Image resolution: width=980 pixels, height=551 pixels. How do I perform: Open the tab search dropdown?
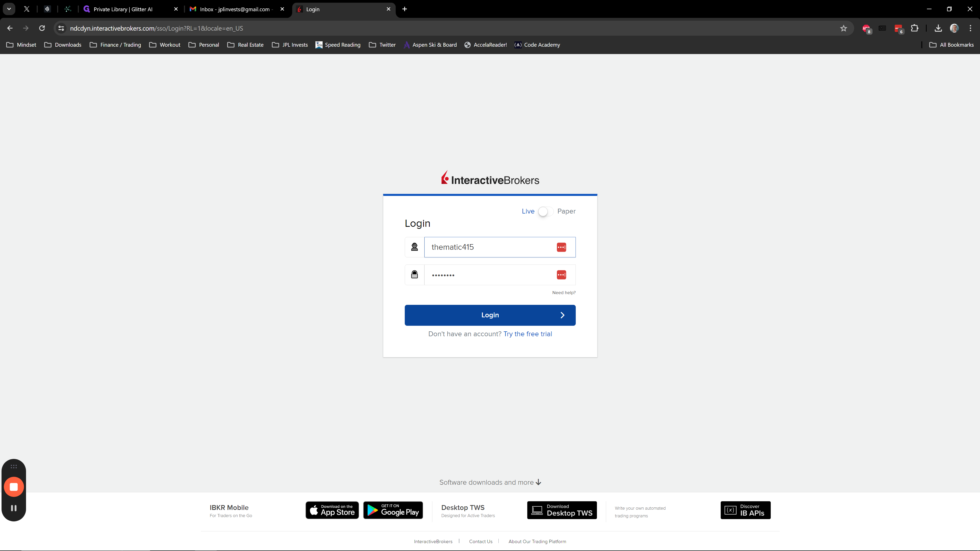coord(9,9)
